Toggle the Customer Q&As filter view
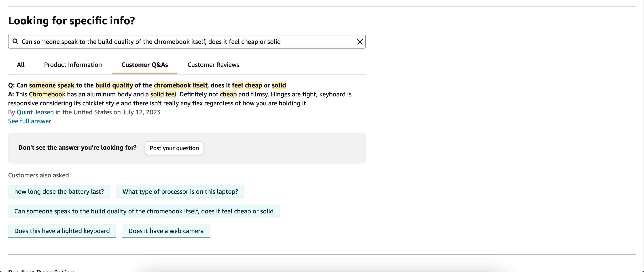This screenshot has width=644, height=272. 145,64
